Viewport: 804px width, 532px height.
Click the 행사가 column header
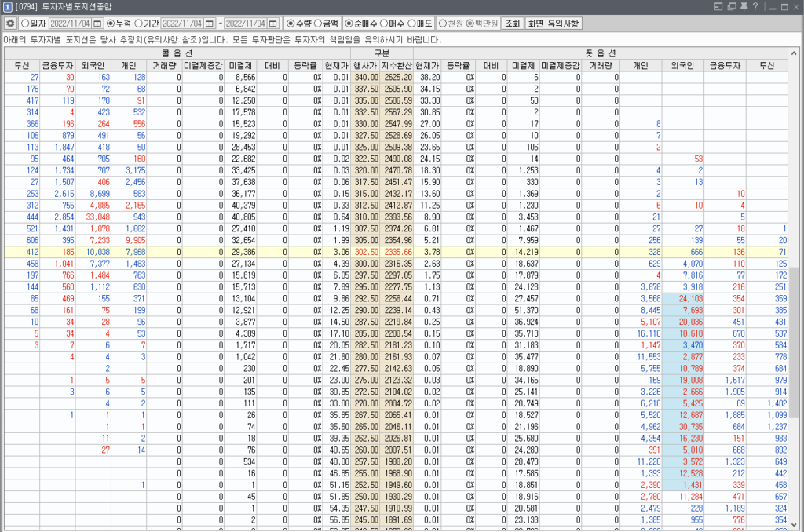(x=365, y=65)
